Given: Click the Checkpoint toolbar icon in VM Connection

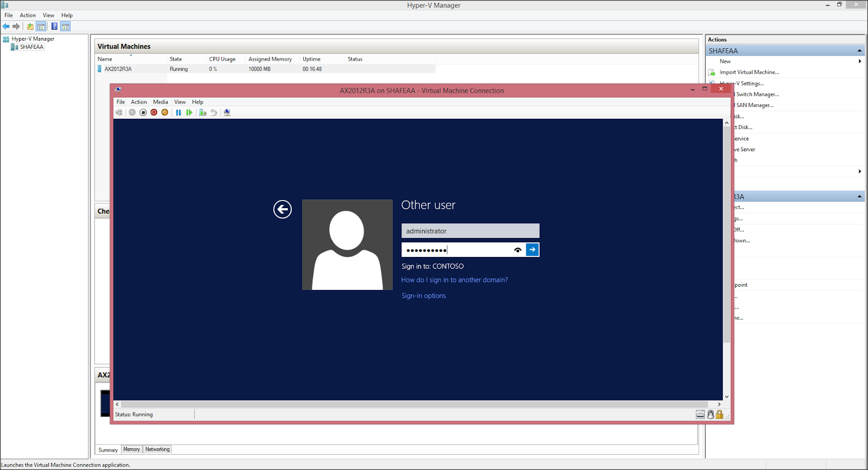Looking at the screenshot, I should (x=203, y=112).
